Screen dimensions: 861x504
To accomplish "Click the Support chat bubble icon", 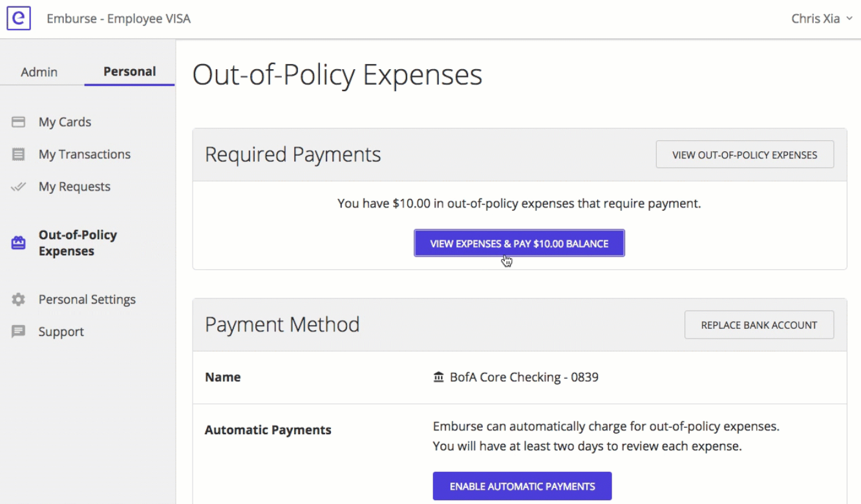I will point(18,331).
